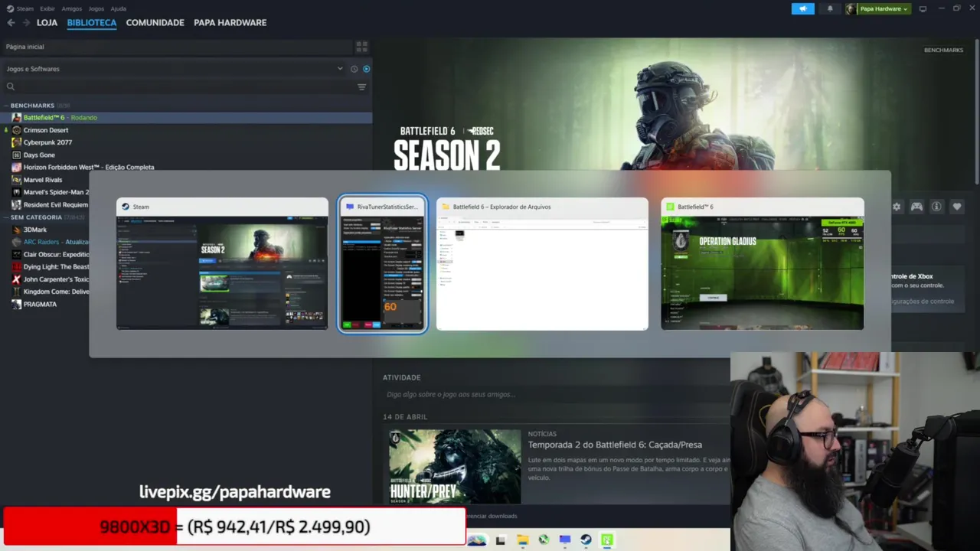
Task: Switch Steam to Big Picture mode icon
Action: click(923, 8)
